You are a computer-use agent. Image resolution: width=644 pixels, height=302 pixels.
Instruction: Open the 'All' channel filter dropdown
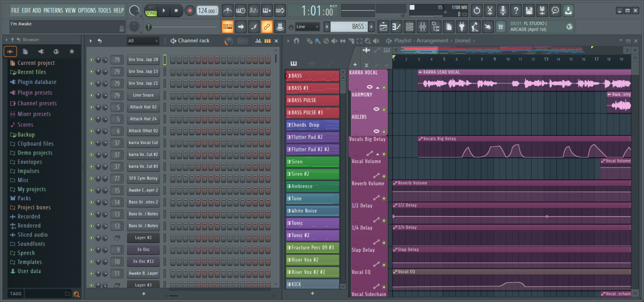point(143,41)
